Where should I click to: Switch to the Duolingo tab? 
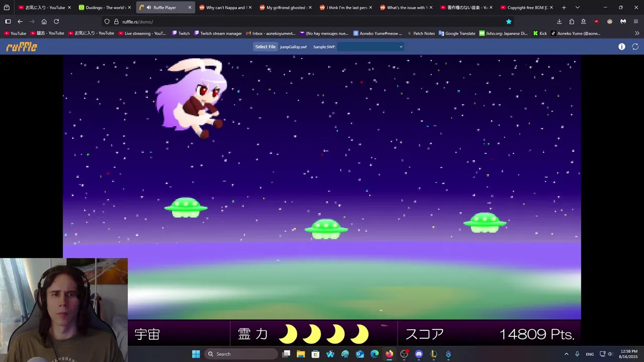105,8
